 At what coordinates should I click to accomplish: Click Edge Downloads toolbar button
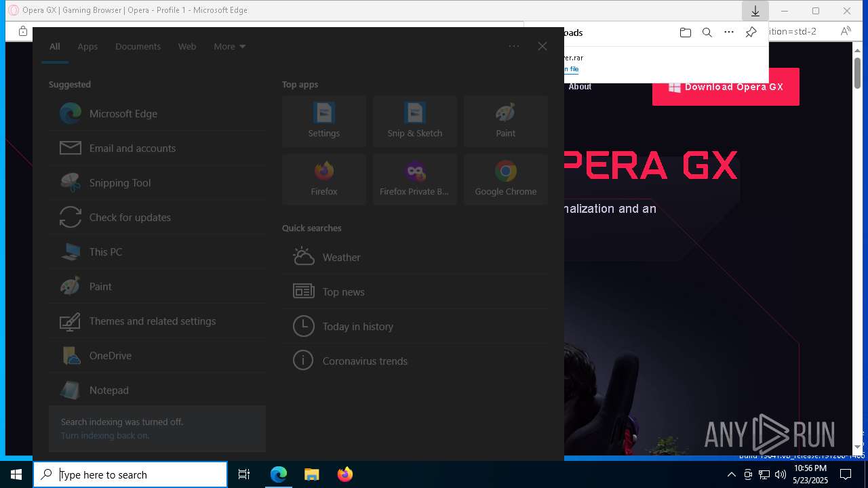coord(755,11)
